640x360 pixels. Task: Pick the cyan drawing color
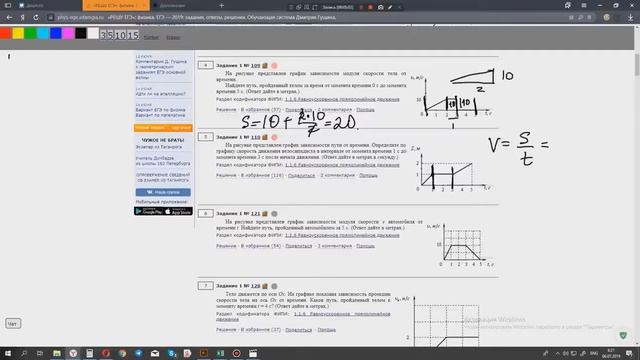pyautogui.click(x=43, y=33)
